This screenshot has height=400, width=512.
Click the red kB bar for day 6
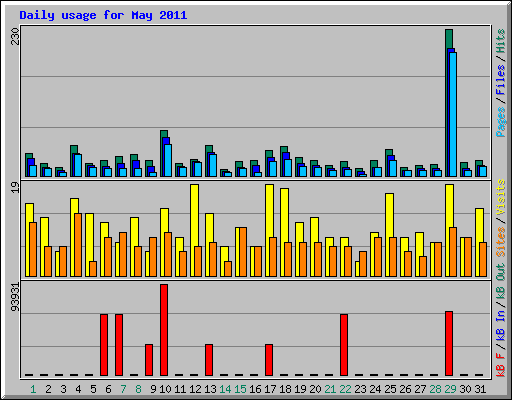tap(104, 345)
